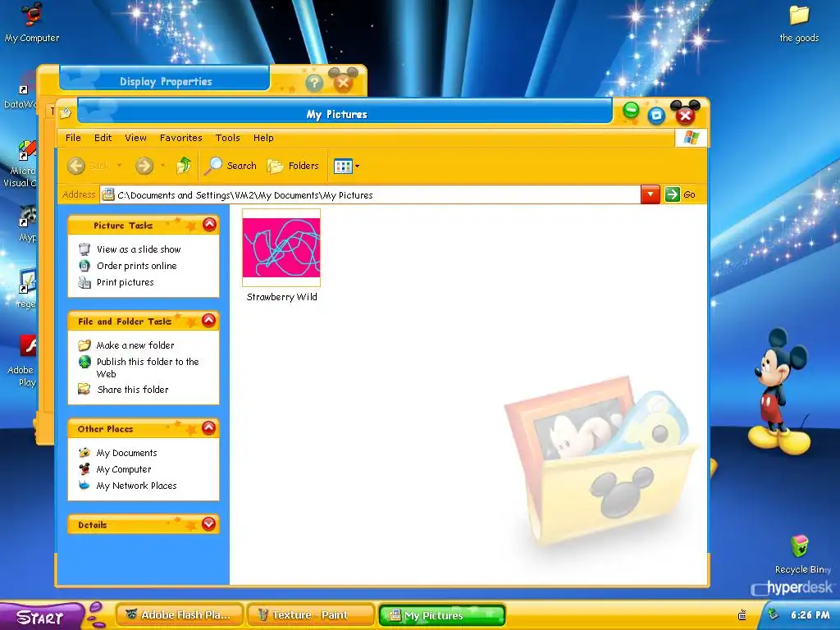This screenshot has width=840, height=630.
Task: Click the Print pictures printer icon
Action: click(x=84, y=282)
